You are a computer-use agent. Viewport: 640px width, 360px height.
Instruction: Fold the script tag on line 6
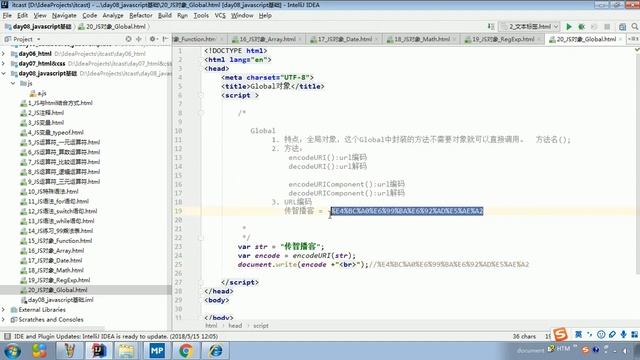coord(201,95)
